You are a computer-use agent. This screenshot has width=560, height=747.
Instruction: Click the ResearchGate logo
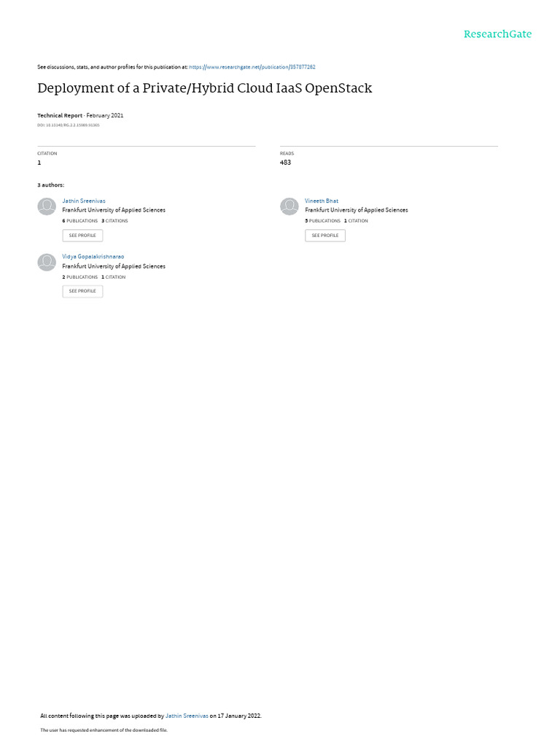pos(497,34)
